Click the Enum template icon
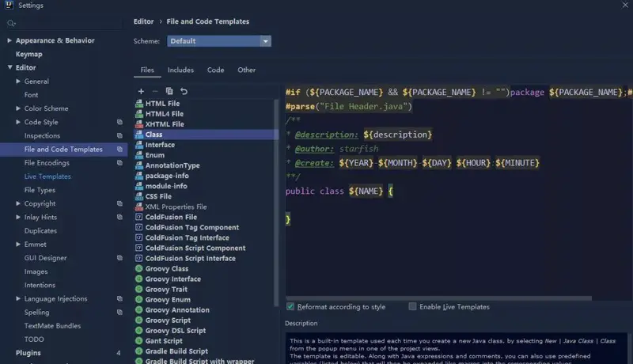The image size is (633, 364). click(139, 155)
